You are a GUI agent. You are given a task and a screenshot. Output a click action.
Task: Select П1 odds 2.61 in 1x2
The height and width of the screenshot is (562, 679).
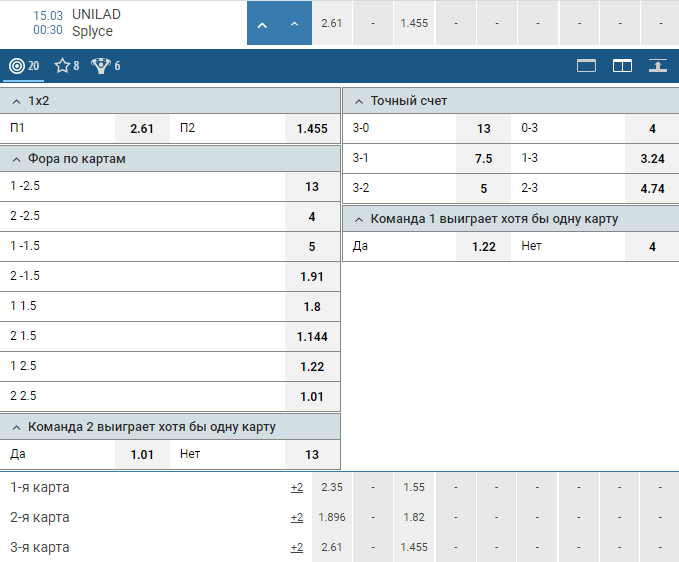click(x=142, y=129)
